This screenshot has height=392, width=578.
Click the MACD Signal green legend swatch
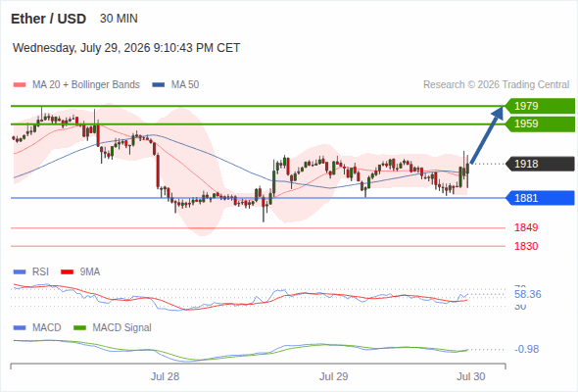[79, 328]
